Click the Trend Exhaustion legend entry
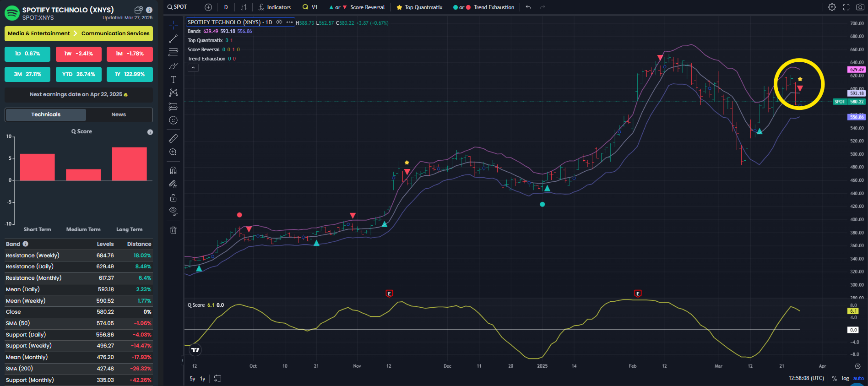Screen dimensions: 868x386 coord(206,59)
